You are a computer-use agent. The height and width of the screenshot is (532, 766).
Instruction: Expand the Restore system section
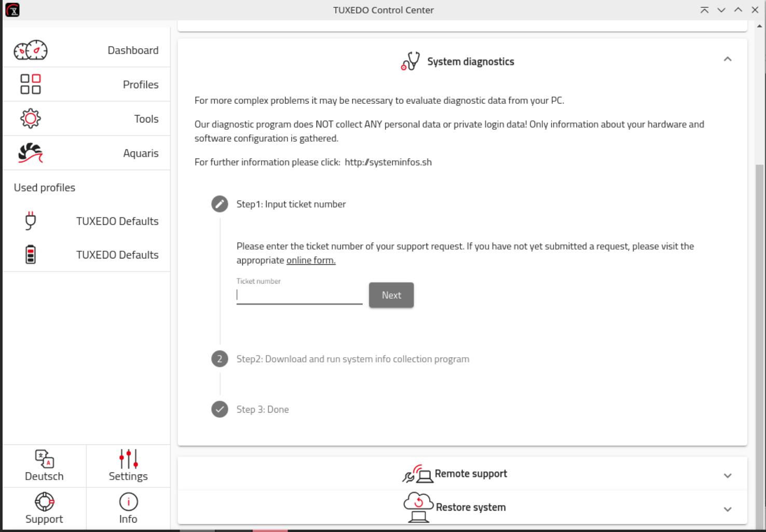728,509
